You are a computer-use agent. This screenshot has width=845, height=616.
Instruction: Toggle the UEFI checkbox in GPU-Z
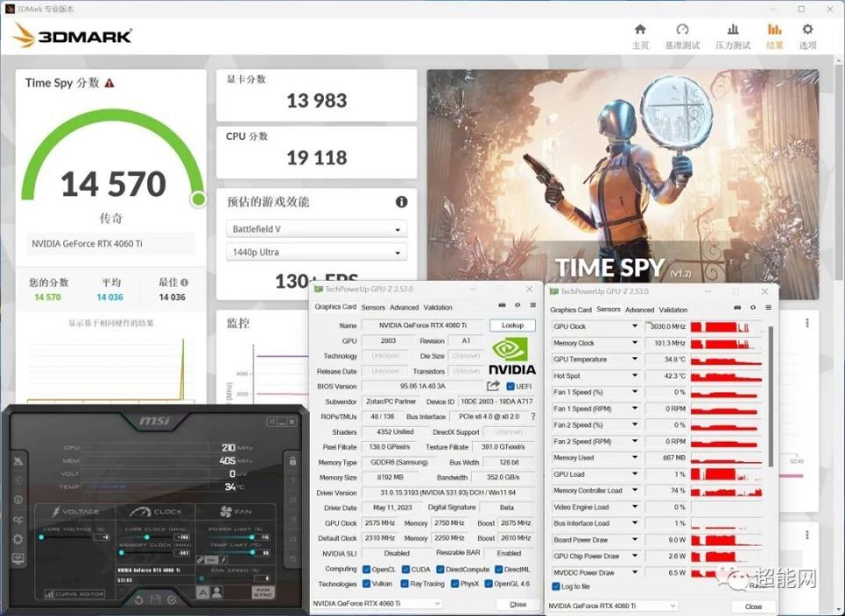(511, 386)
